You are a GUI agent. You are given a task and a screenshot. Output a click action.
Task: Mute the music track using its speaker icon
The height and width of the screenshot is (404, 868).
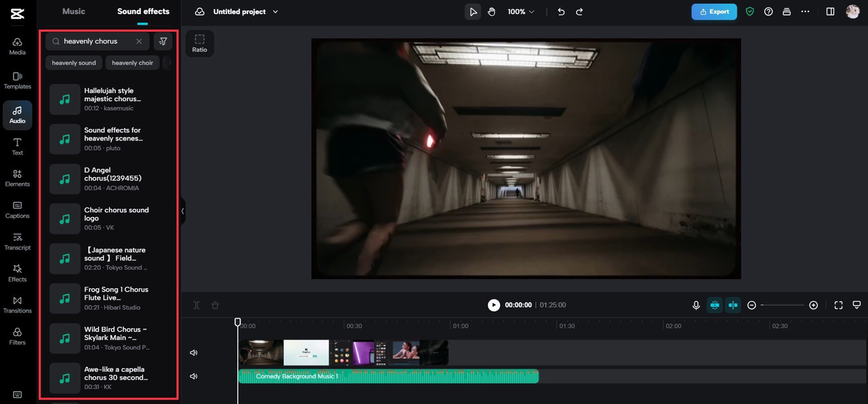tap(193, 376)
